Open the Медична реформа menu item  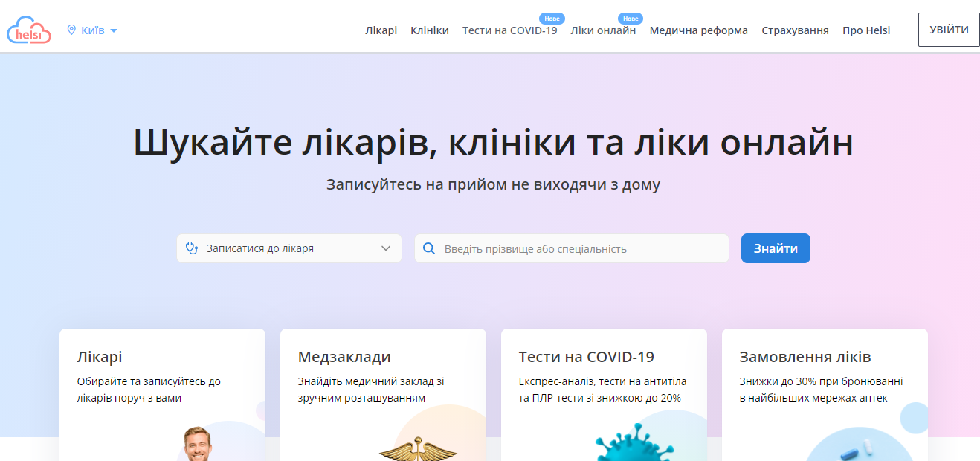click(x=698, y=30)
